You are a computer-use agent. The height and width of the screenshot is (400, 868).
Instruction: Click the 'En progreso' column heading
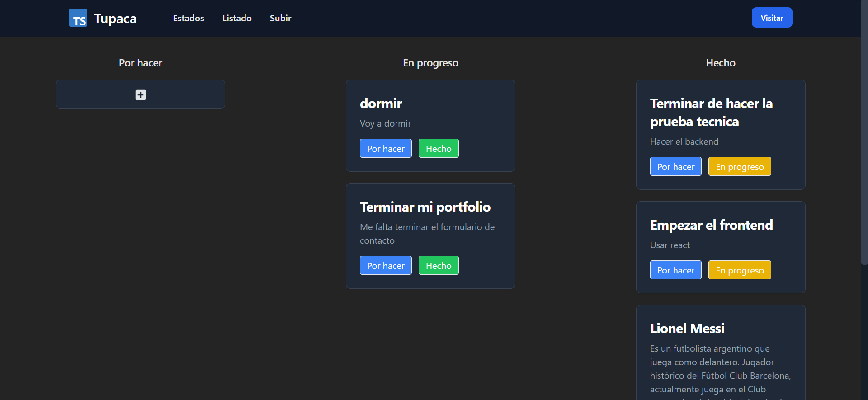pyautogui.click(x=430, y=63)
